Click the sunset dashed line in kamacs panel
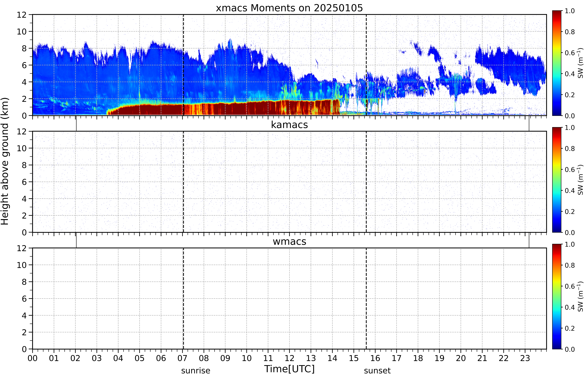The image size is (588, 379). 366,182
